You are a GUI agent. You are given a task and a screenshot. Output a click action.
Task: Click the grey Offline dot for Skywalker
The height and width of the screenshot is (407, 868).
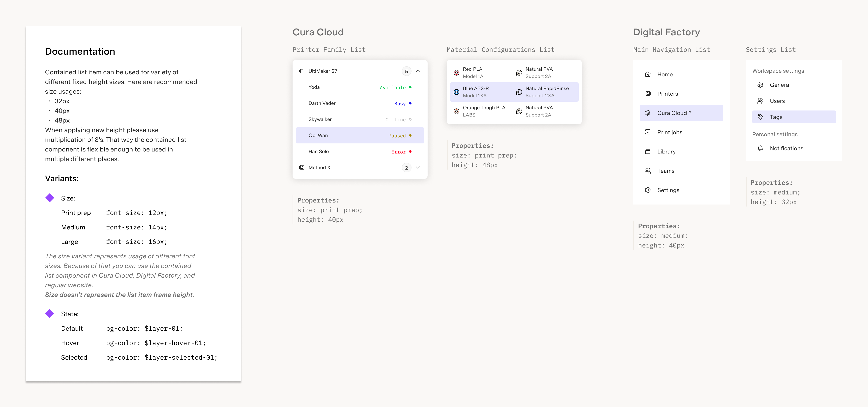point(410,120)
